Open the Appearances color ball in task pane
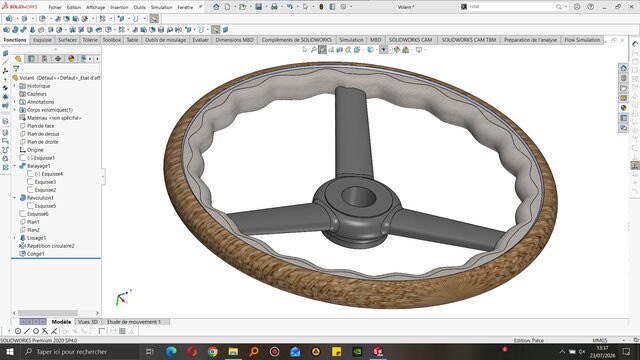The width and height of the screenshot is (640, 360). (623, 108)
